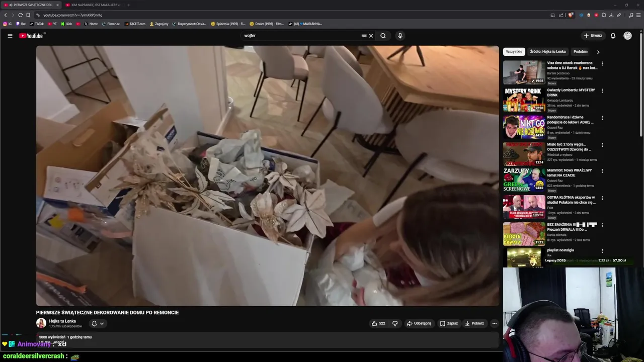Select the Podobne filter chip
The width and height of the screenshot is (644, 362).
click(581, 51)
